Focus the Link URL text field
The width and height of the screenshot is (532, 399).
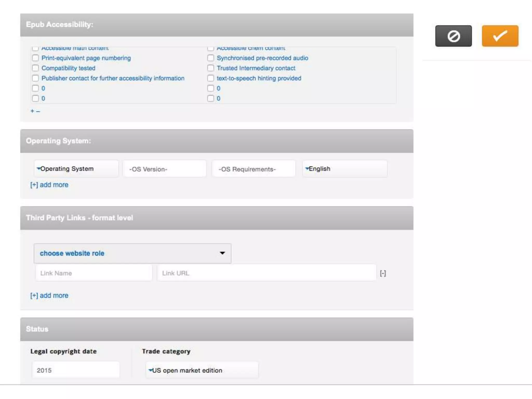coord(267,273)
